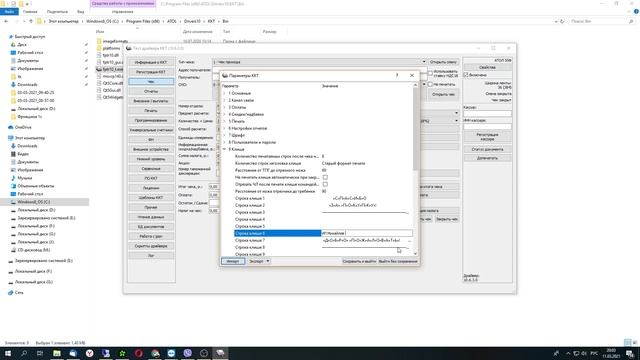Screen dimensions: 640x360
Task: Open 'Информация о ККТ' section
Action: tap(151, 62)
